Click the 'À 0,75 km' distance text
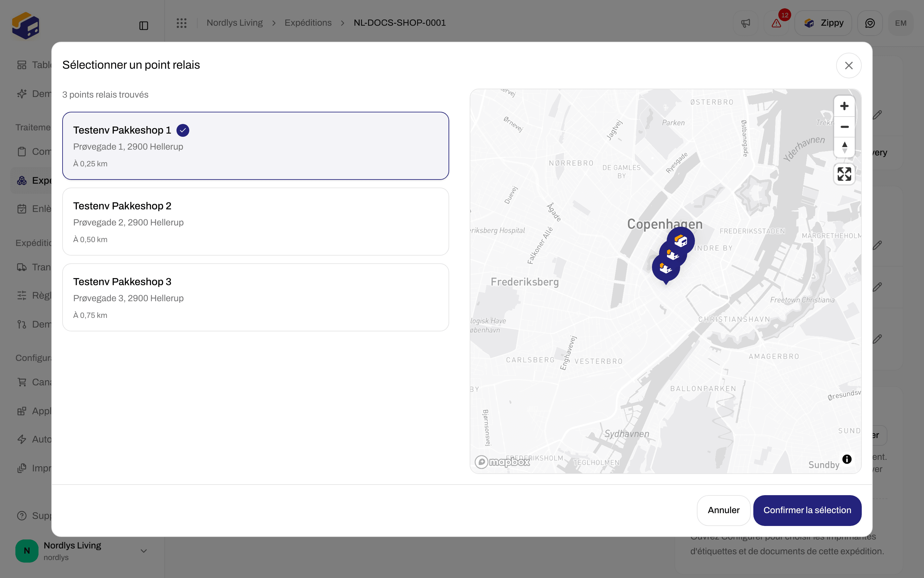The width and height of the screenshot is (924, 578). [x=90, y=315]
